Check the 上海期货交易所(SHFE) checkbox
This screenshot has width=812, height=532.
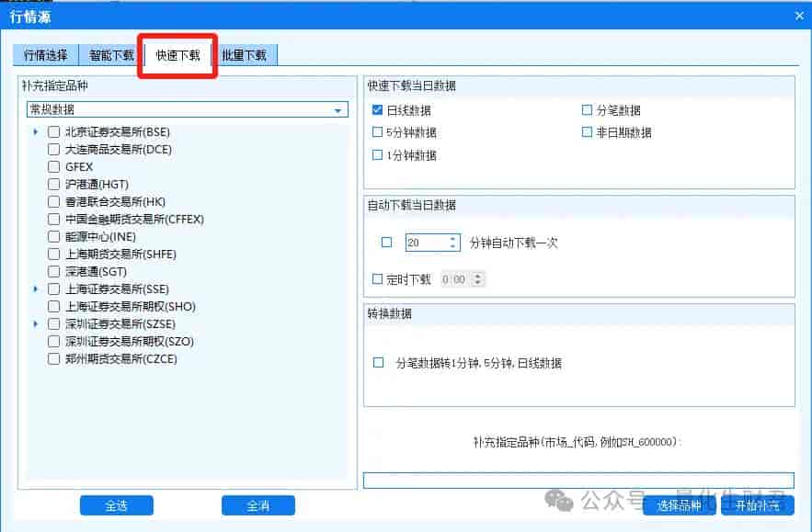53,255
